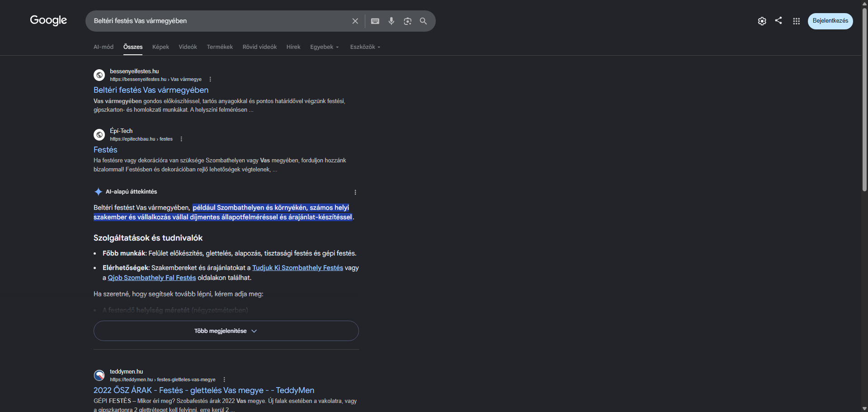Click the scrollbar up arrow

864,3
